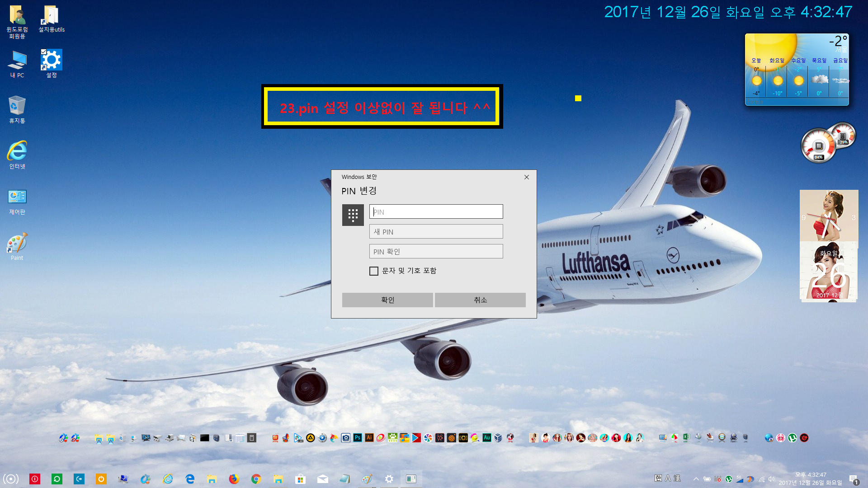The width and height of the screenshot is (868, 488).
Task: Open the 설정 gear desktop icon
Action: coord(51,64)
